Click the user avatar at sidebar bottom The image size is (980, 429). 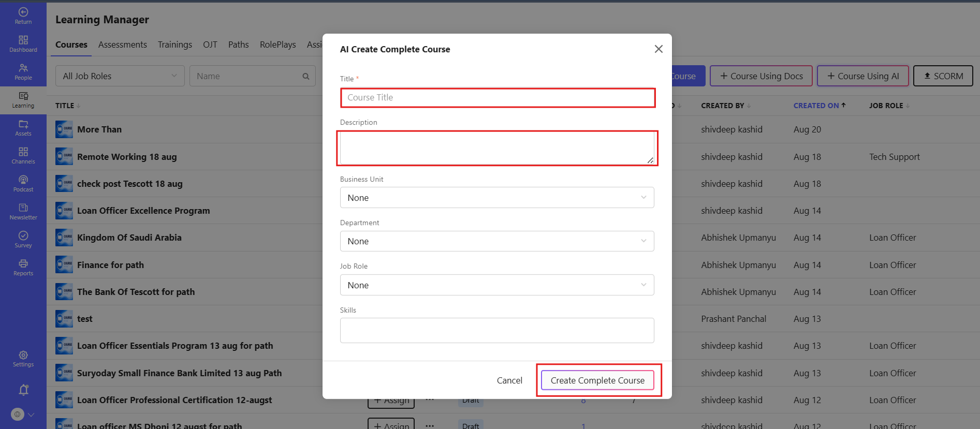(18, 414)
